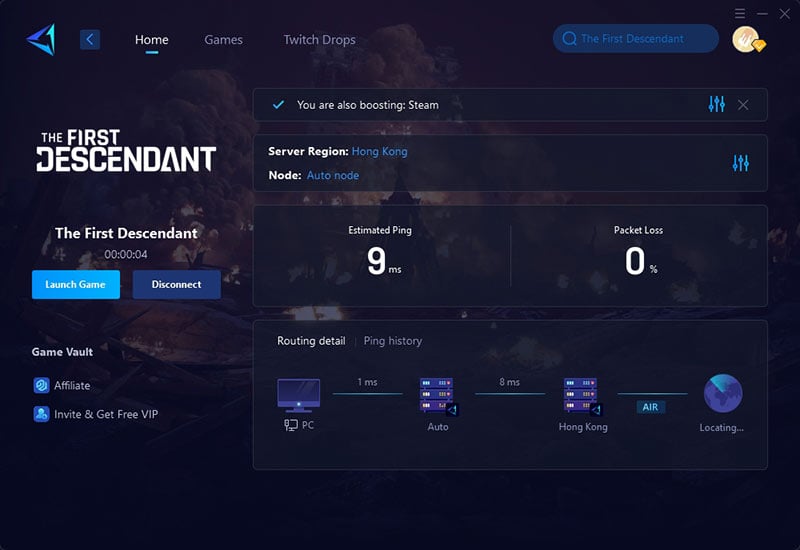Go back using the left arrow button
800x550 pixels.
90,39
